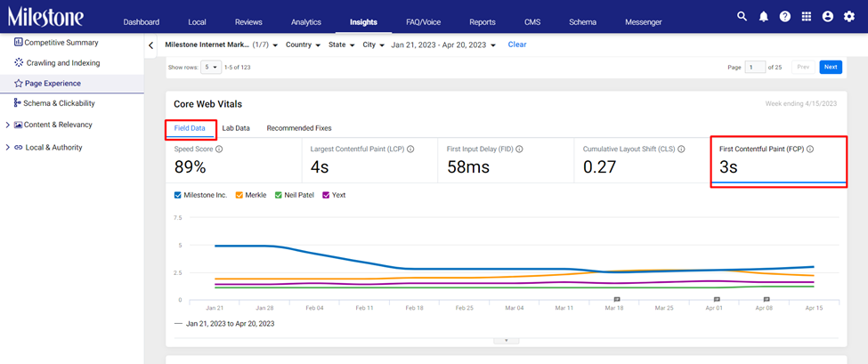Image resolution: width=868 pixels, height=364 pixels.
Task: Open the notifications bell
Action: pos(763,17)
